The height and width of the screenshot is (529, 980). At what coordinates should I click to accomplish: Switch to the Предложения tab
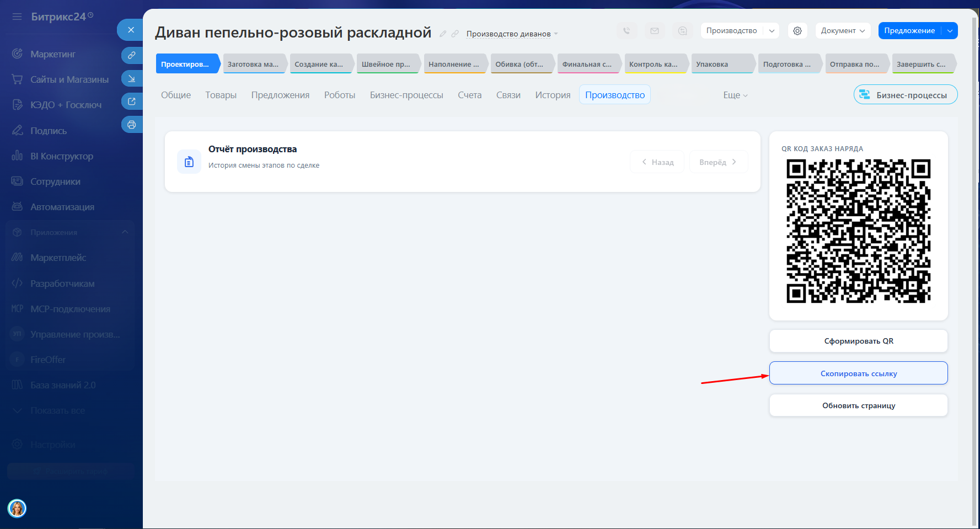tap(280, 95)
